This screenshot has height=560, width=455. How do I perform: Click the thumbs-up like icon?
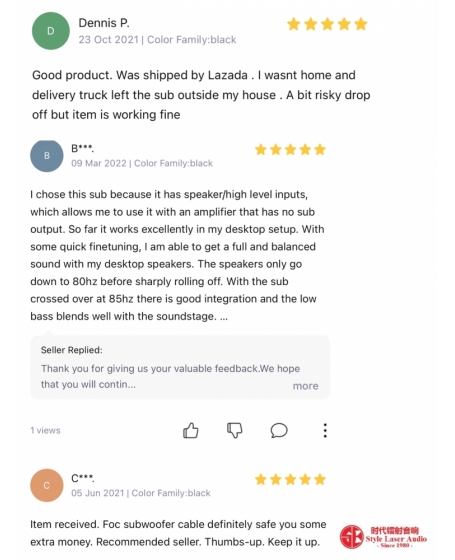coord(190,430)
